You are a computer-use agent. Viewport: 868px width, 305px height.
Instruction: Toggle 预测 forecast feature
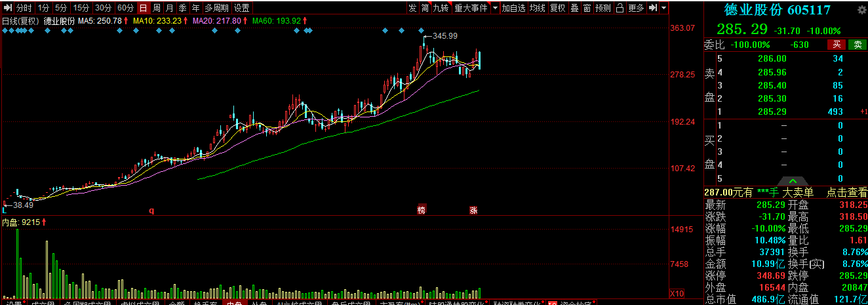[603, 8]
